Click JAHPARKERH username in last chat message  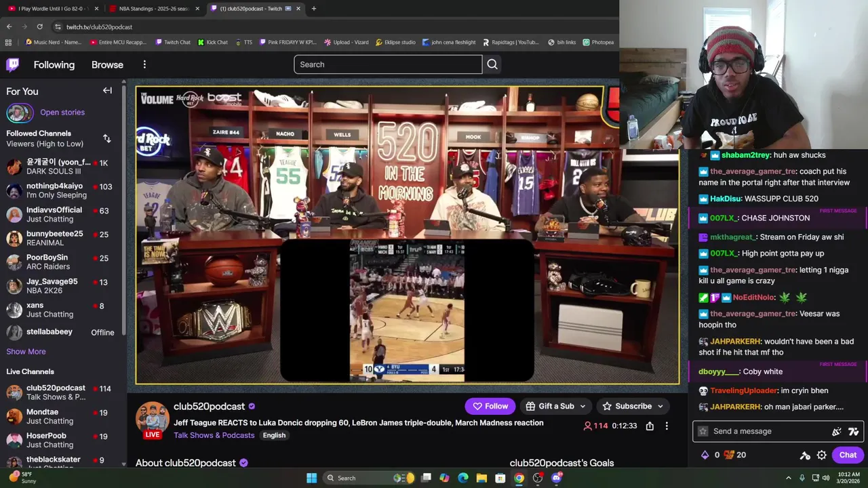(x=736, y=407)
